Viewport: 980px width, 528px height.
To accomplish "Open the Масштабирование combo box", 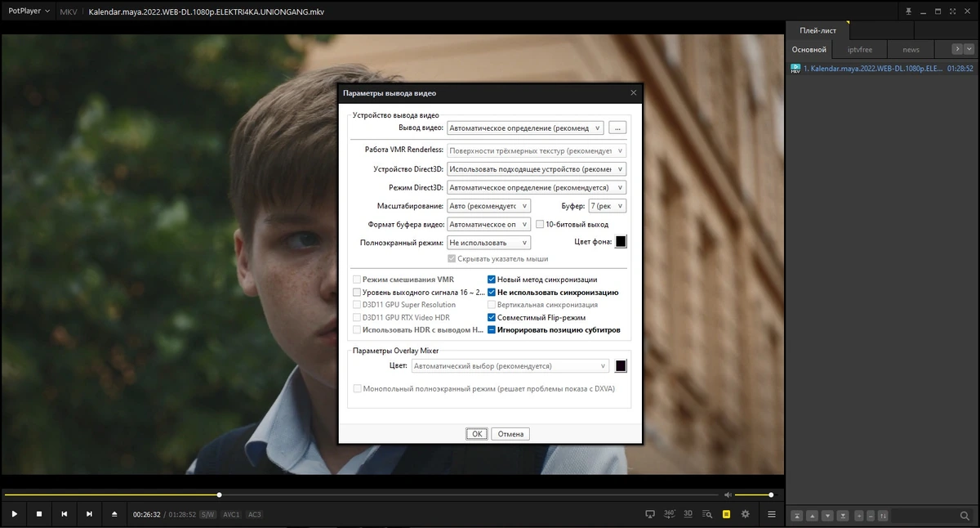I will tap(489, 206).
